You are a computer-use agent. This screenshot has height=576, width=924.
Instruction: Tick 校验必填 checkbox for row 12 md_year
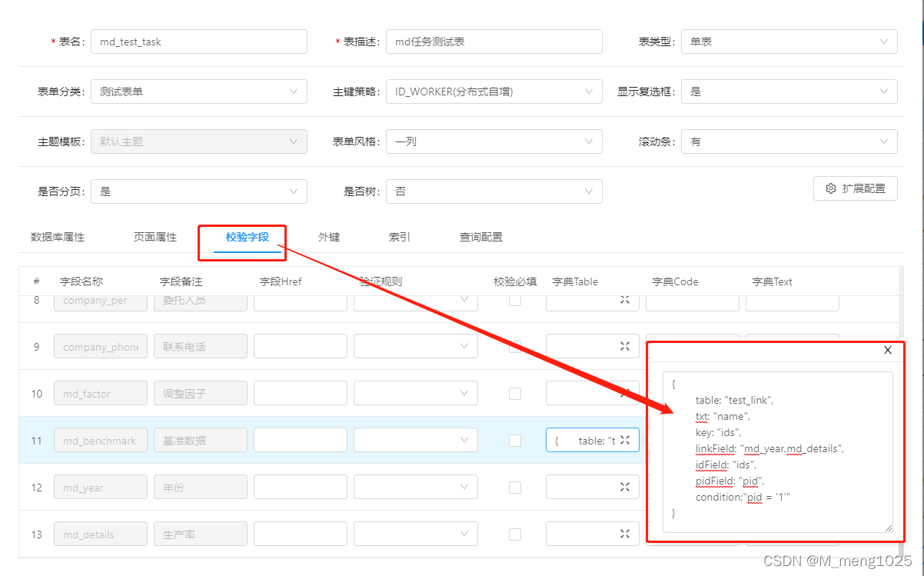click(515, 488)
